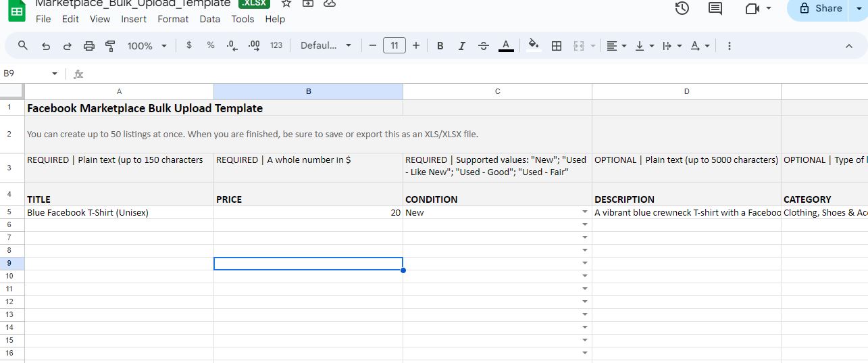Open the text color picker
Screen dimensions: 868x363
(505, 45)
